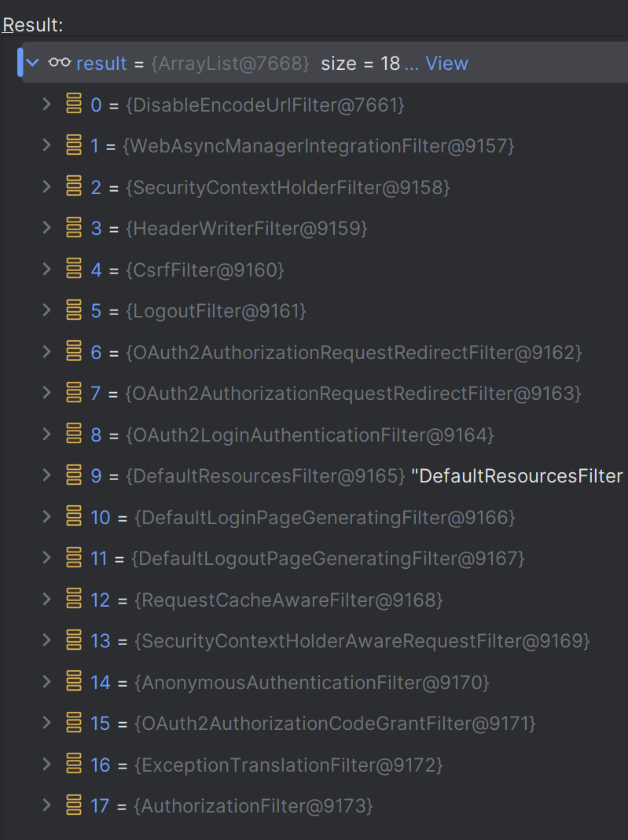Click the glasses watch icon beside result
The height and width of the screenshot is (840, 628).
tap(59, 63)
